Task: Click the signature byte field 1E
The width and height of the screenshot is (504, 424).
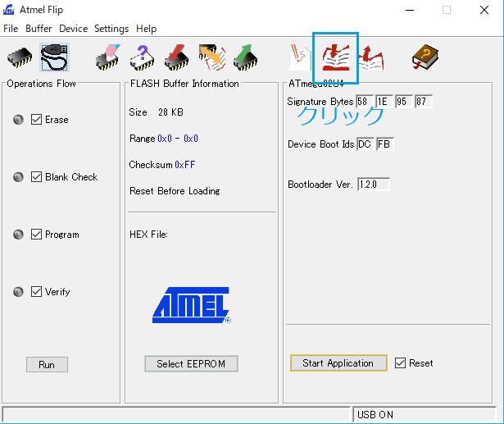Action: [384, 102]
